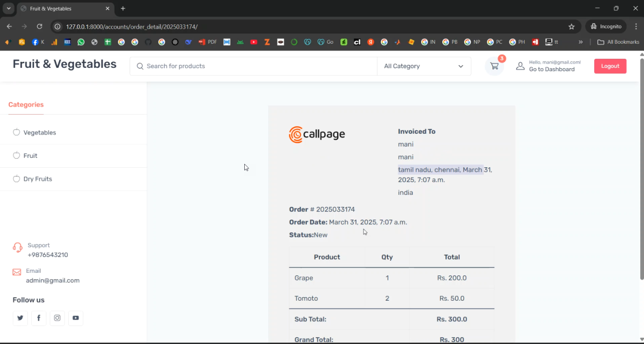The width and height of the screenshot is (644, 344).
Task: Click the user profile icon
Action: (x=520, y=66)
